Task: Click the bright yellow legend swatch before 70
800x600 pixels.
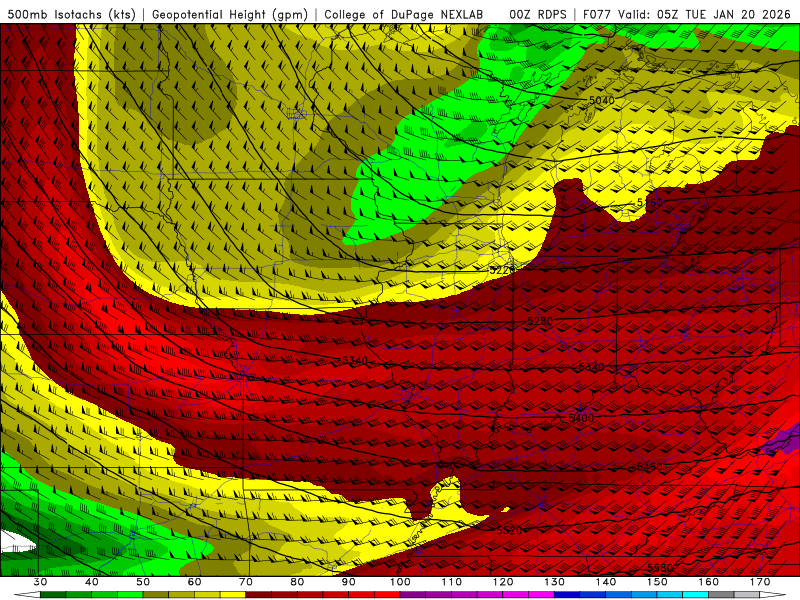Action: click(x=233, y=595)
